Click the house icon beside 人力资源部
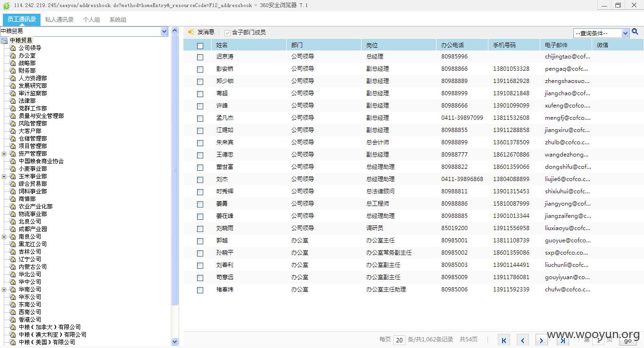 point(13,78)
